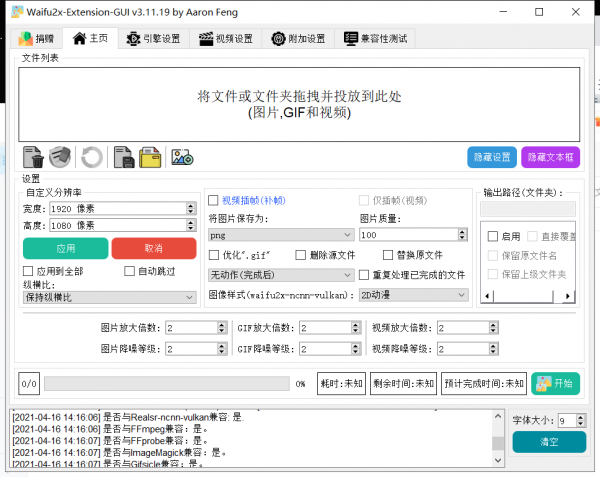Open the 保持纵横比 aspect ratio dropdown
Screen dimensions: 600x477
[110, 297]
